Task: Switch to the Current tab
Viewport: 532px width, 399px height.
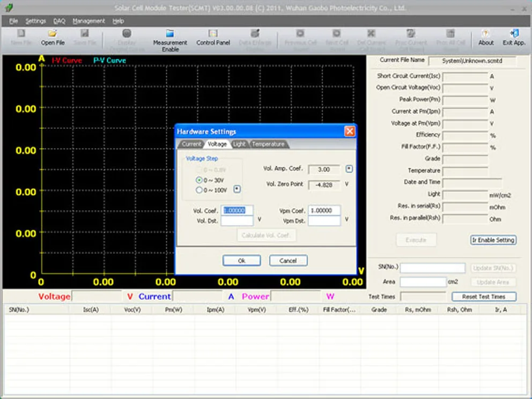Action: point(191,144)
